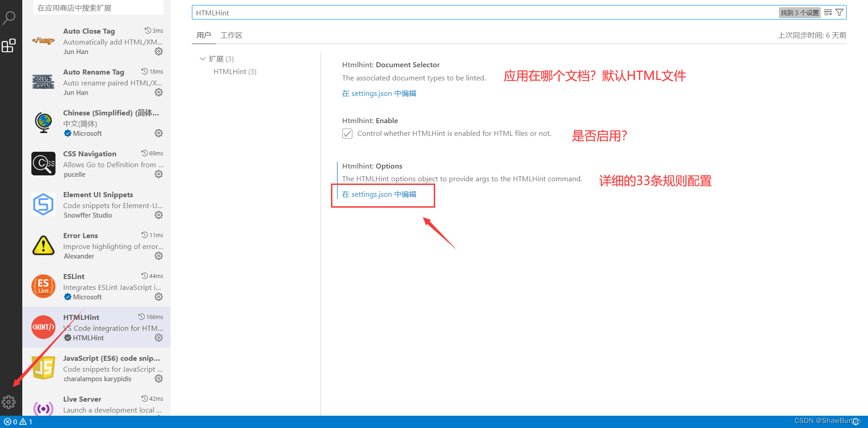Select CSS Navigation extension title
The height and width of the screenshot is (428, 868).
click(x=90, y=154)
